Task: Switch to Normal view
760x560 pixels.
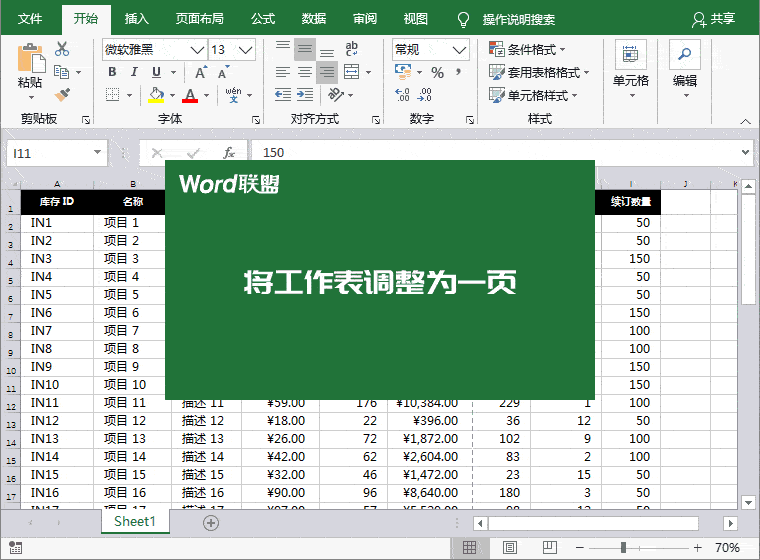Action: (x=469, y=548)
